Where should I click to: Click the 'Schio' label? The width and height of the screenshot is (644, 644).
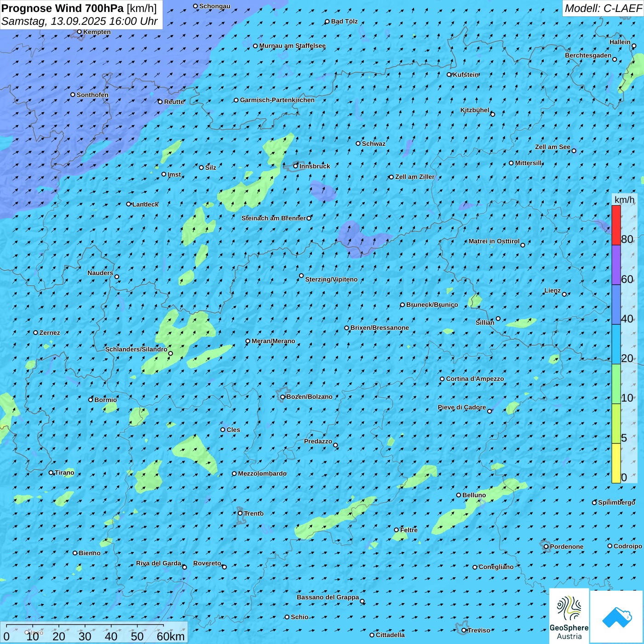[x=299, y=617]
